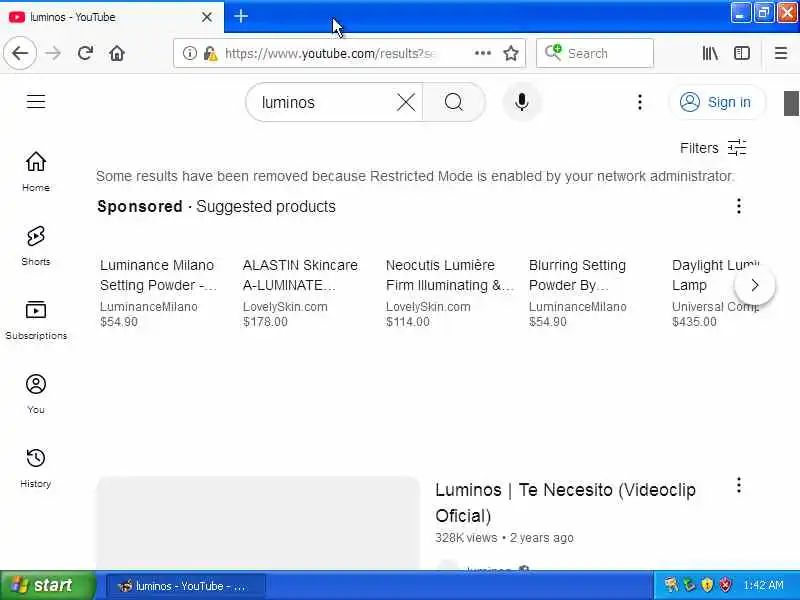Open Shorts in the sidebar

36,246
